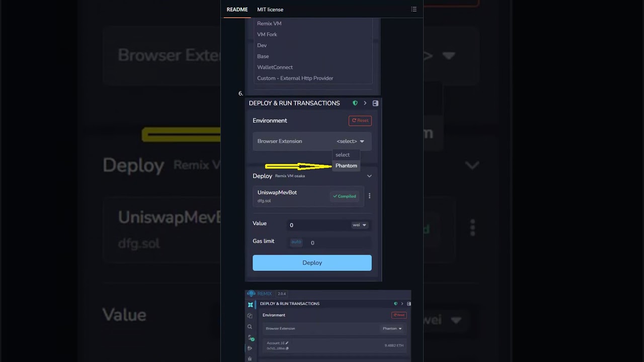Viewport: 644px width, 362px height.
Task: Click the green shield icon above Environment
Action: pyautogui.click(x=355, y=103)
